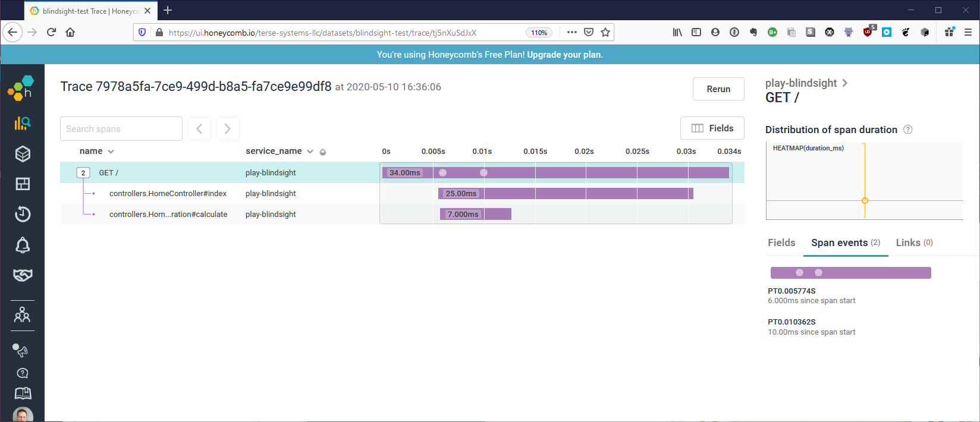This screenshot has height=422, width=980.
Task: Click the service_name color-by icon
Action: point(323,152)
